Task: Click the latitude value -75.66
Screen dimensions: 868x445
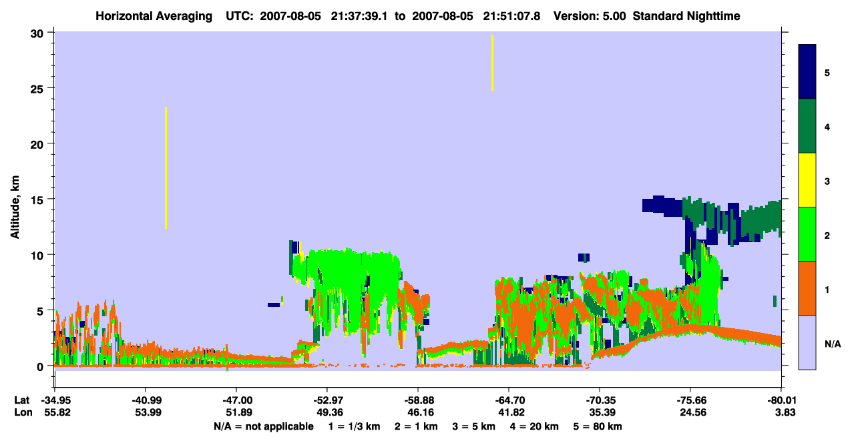Action: 690,400
